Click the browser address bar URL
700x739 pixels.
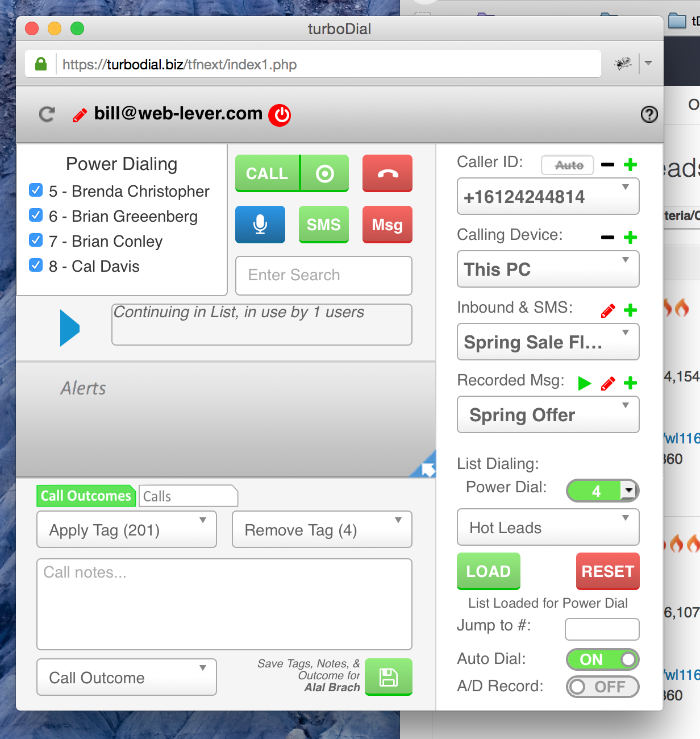coord(180,64)
